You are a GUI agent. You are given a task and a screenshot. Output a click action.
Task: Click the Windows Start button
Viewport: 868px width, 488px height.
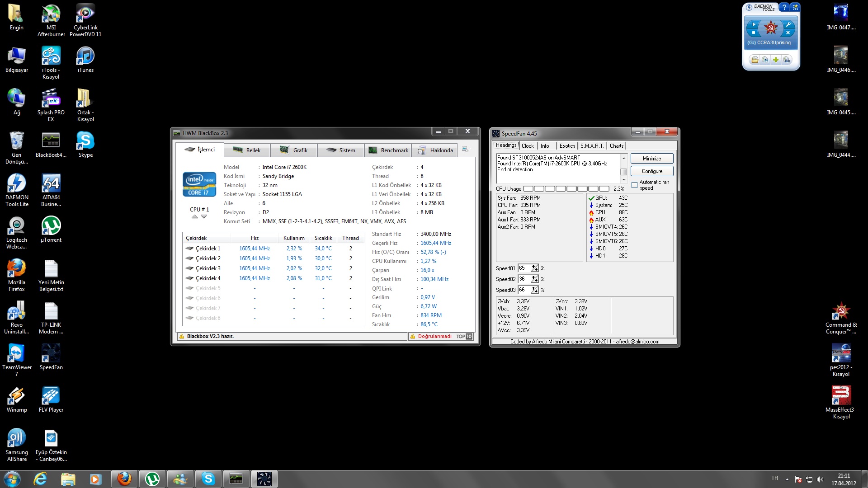12,479
